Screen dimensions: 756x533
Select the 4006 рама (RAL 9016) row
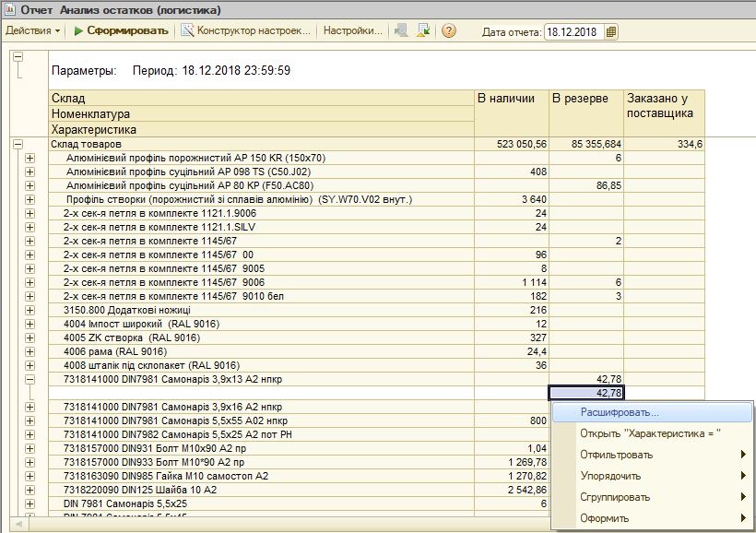[114, 351]
